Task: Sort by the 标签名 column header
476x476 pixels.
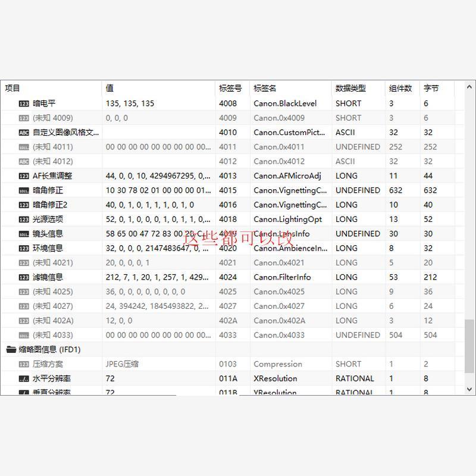Action: (x=291, y=88)
